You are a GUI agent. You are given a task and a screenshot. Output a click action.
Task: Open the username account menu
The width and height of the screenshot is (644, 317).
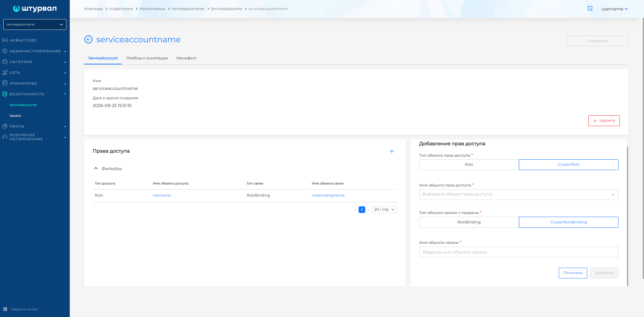pos(614,9)
